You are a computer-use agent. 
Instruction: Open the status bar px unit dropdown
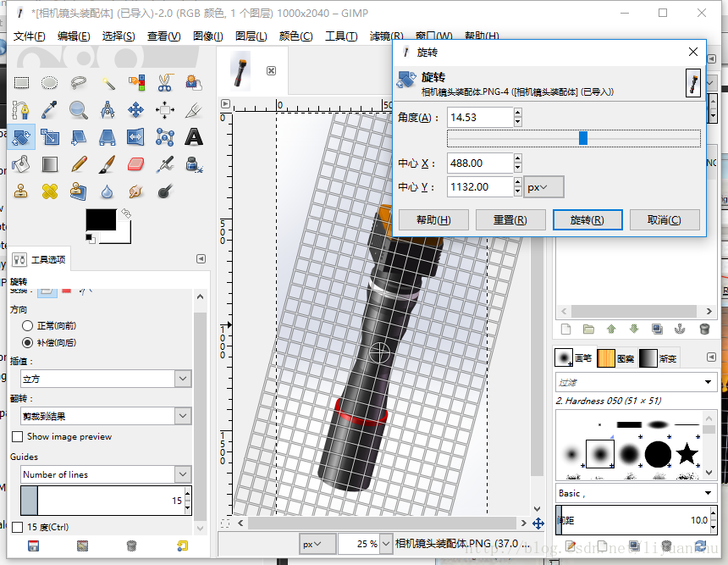click(x=317, y=544)
